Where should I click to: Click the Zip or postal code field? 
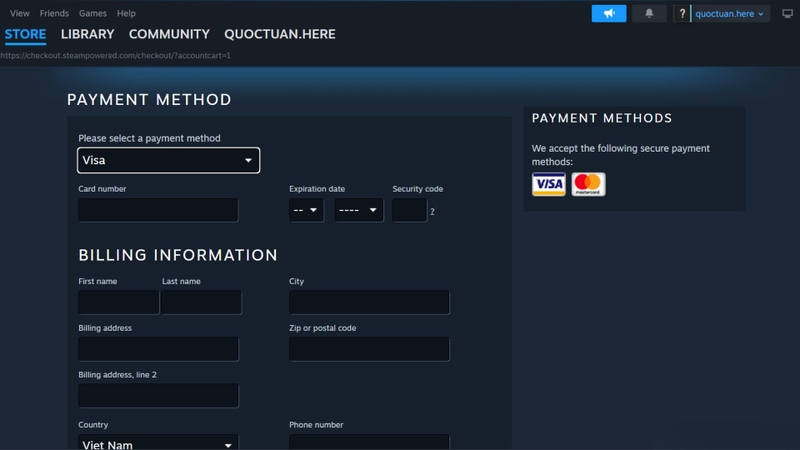pyautogui.click(x=369, y=349)
